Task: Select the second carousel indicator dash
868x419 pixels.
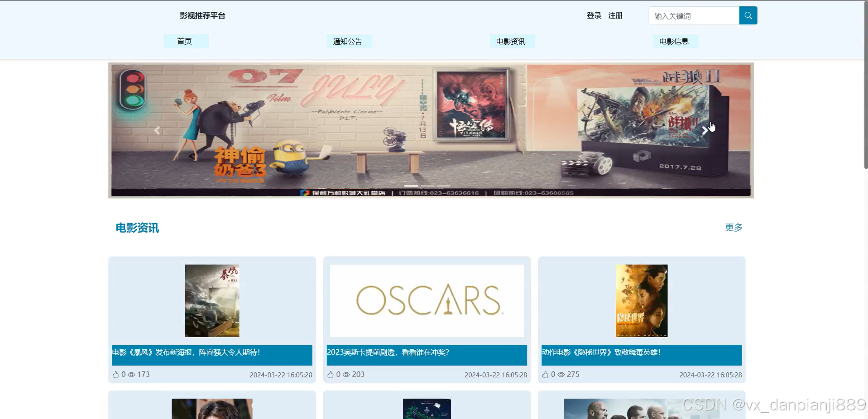Action: click(427, 186)
